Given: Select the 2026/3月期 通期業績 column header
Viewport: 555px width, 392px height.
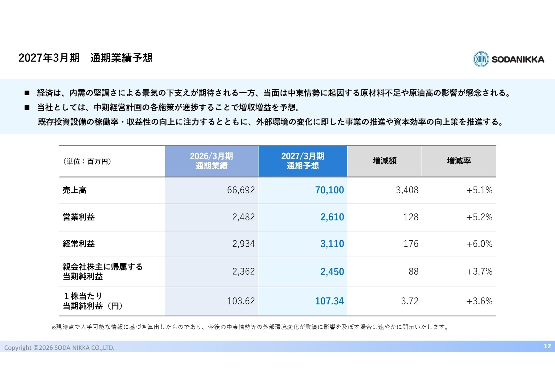Looking at the screenshot, I should (211, 161).
